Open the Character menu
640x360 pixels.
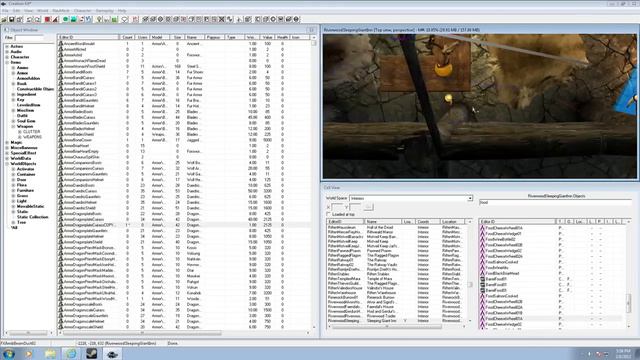[x=82, y=11]
